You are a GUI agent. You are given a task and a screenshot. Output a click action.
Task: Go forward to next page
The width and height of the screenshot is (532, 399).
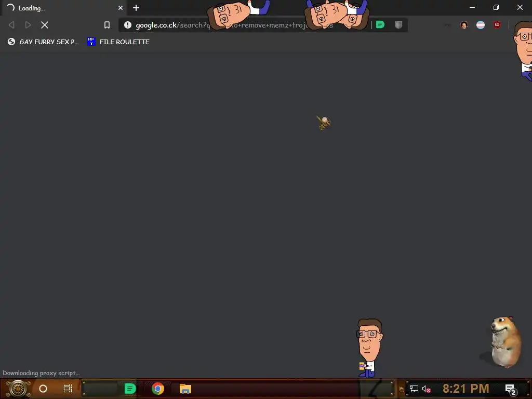click(x=28, y=25)
